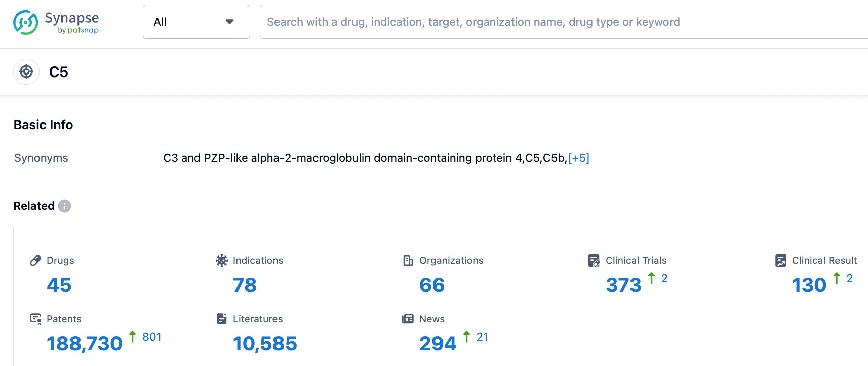The image size is (868, 366).
Task: Focus the drug and indication search field
Action: (x=557, y=22)
